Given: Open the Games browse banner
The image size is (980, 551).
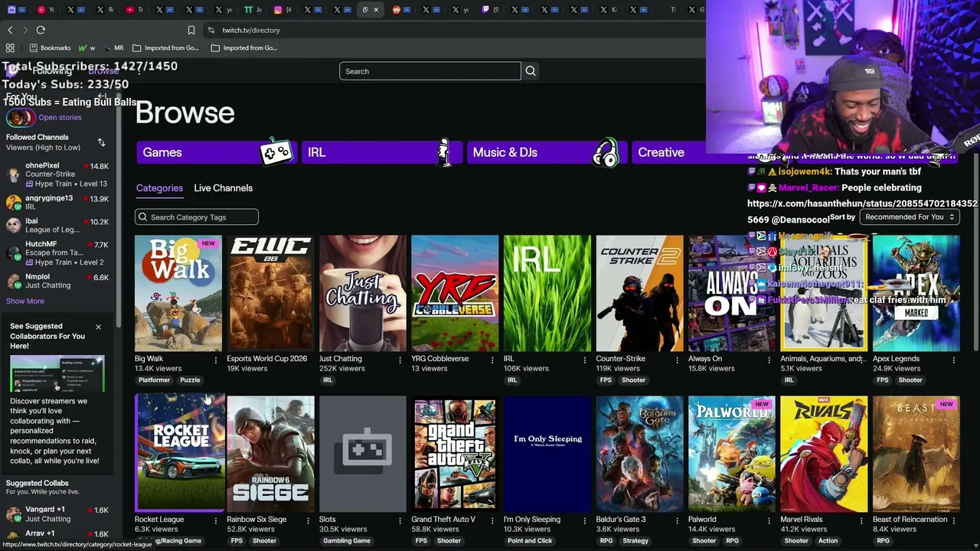Looking at the screenshot, I should click(216, 152).
